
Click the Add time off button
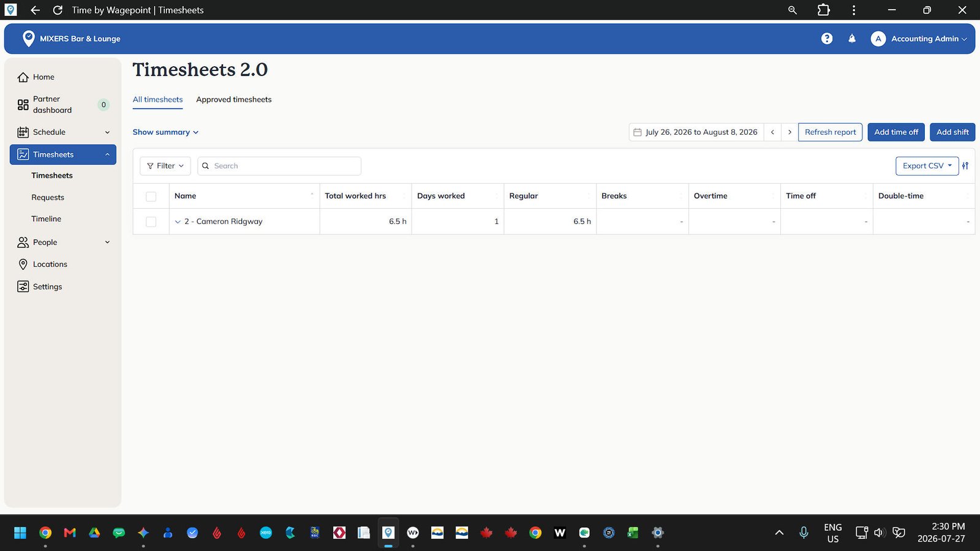(896, 132)
